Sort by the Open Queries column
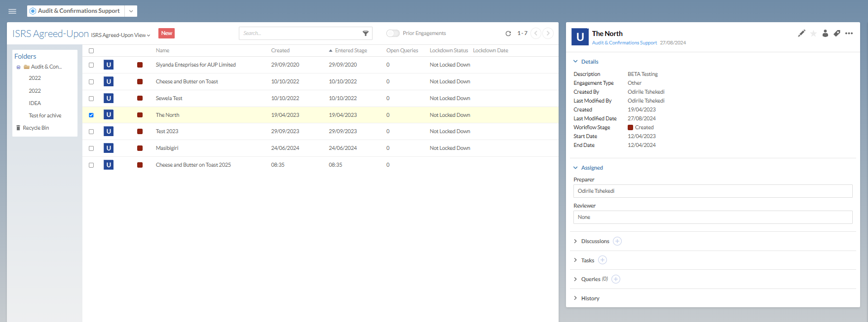868x322 pixels. (402, 50)
